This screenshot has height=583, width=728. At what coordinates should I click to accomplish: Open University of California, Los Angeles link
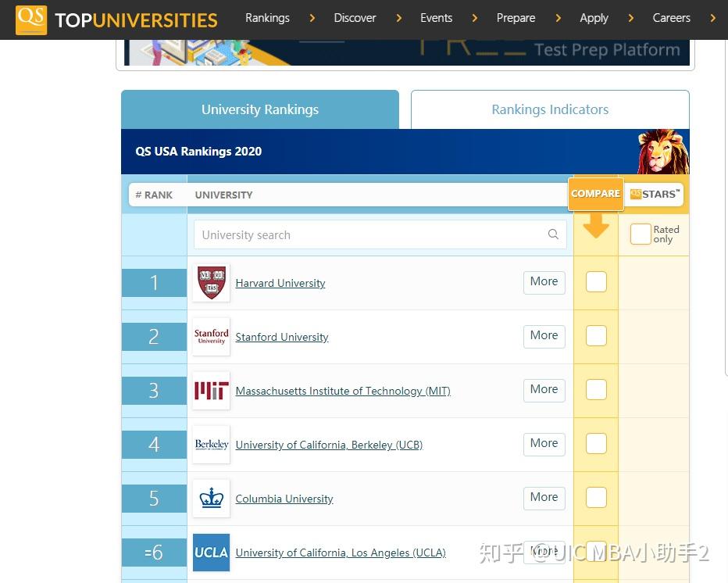[341, 553]
